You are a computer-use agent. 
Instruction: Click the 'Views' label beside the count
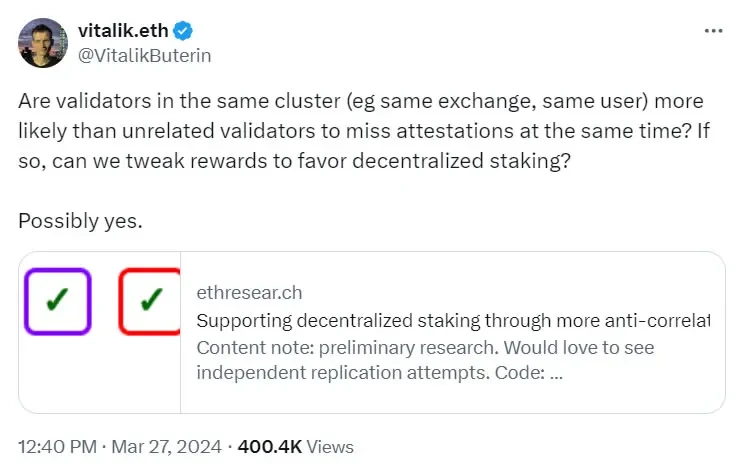(327, 446)
